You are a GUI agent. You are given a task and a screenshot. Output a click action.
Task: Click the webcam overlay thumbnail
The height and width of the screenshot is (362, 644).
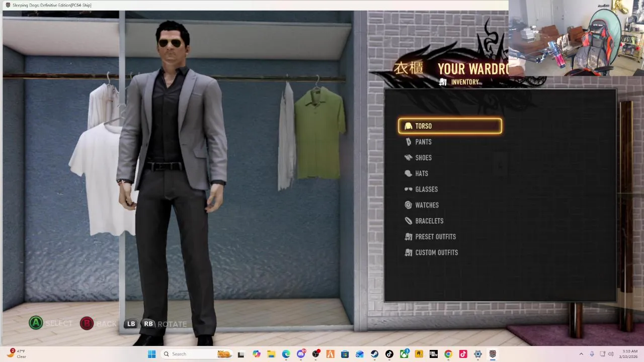pos(576,38)
